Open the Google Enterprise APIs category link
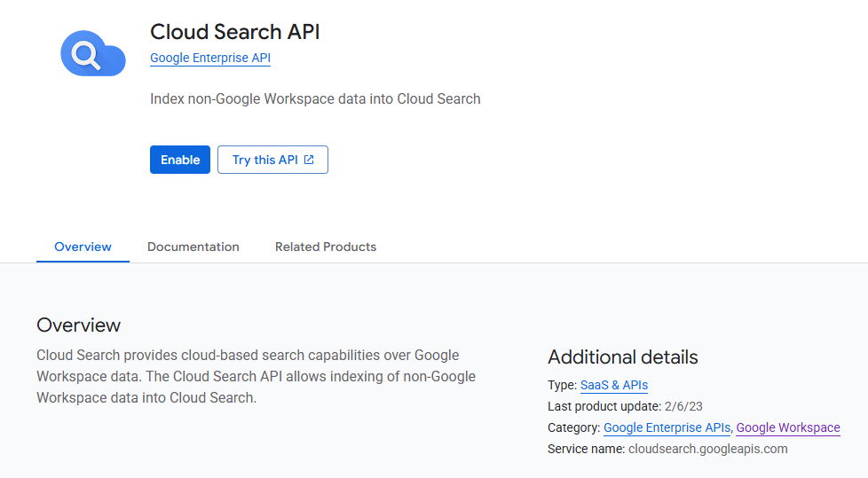The height and width of the screenshot is (478, 868). [667, 427]
